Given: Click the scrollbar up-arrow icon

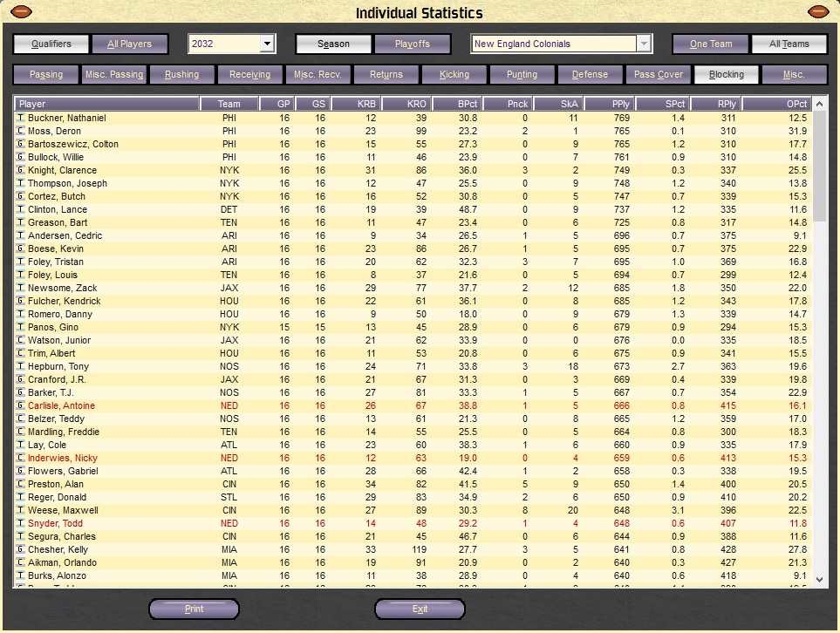Looking at the screenshot, I should 818,103.
